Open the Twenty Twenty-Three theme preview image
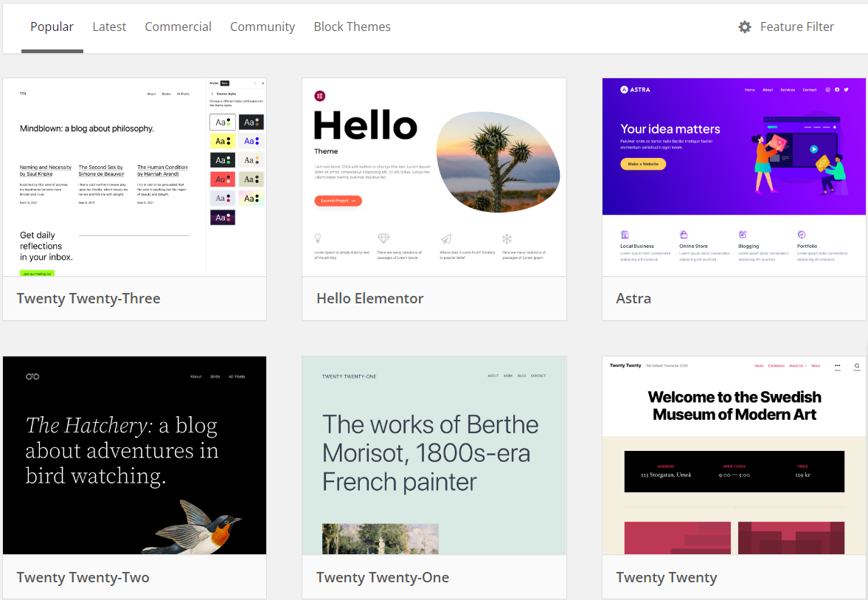This screenshot has height=600, width=868. 134,177
